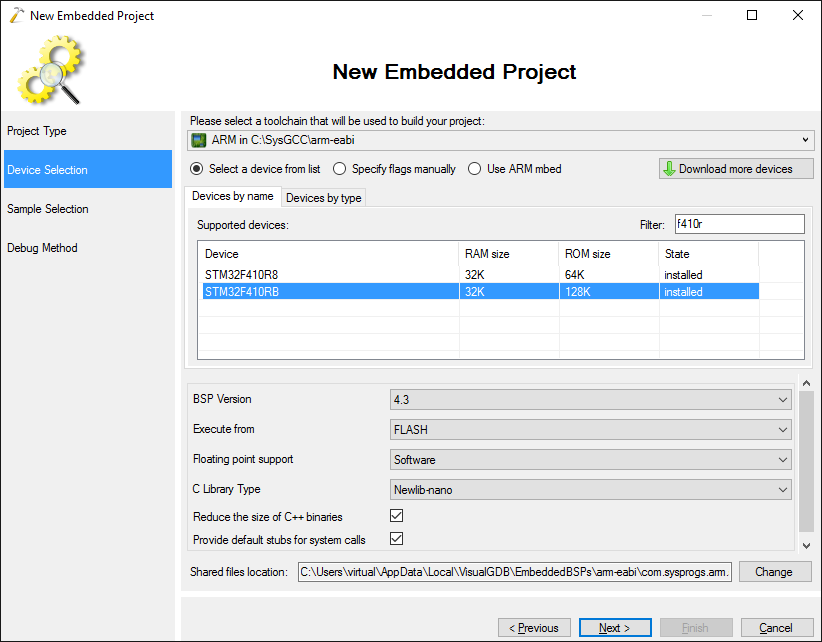Viewport: 822px width, 642px height.
Task: Open the toolchain dropdown showing ARM in C:\SysGCC
Action: pyautogui.click(x=501, y=140)
